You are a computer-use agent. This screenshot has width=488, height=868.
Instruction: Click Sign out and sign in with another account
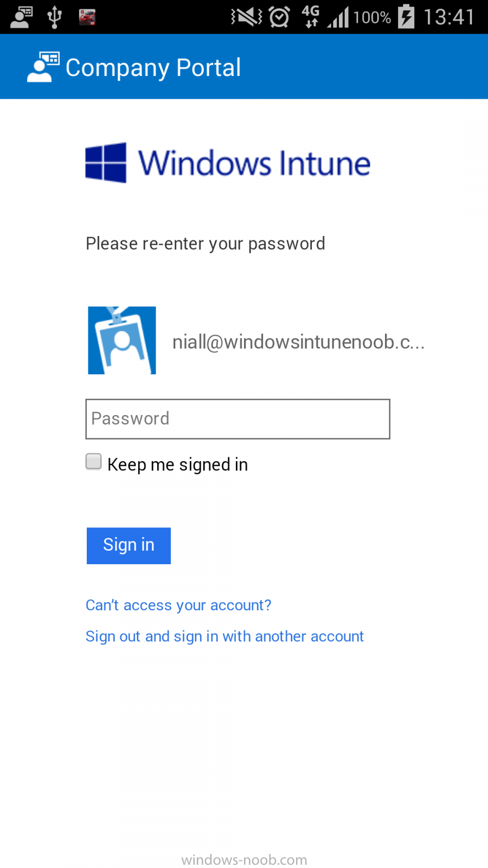coord(224,636)
